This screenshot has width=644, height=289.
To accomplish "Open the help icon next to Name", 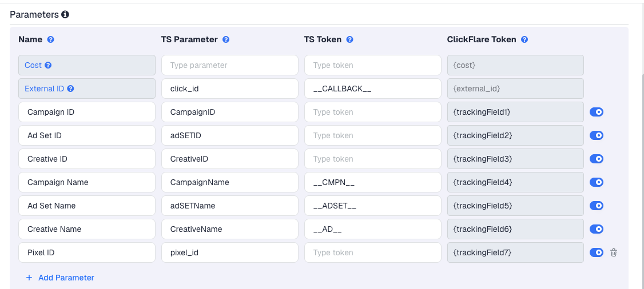I will (51, 40).
